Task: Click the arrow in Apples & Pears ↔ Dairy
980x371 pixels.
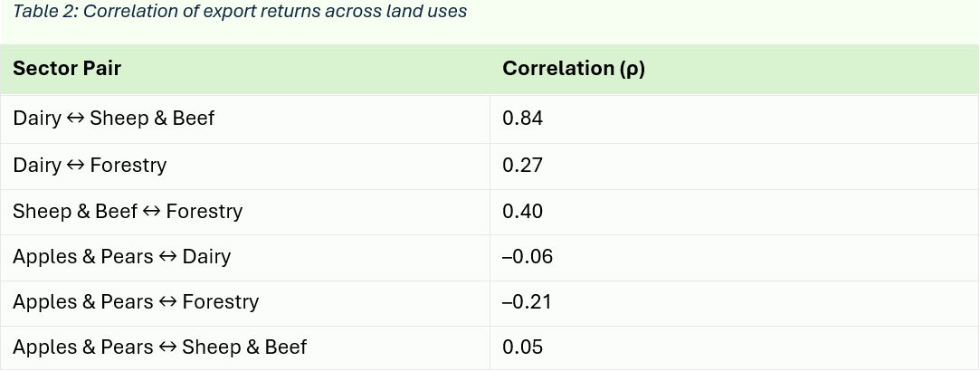Action: [x=167, y=257]
